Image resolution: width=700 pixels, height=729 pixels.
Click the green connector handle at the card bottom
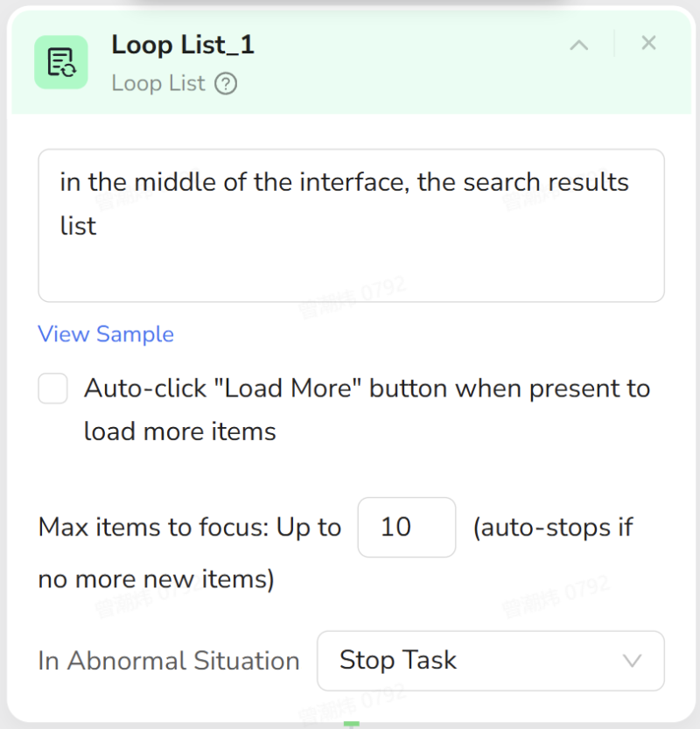click(x=351, y=724)
